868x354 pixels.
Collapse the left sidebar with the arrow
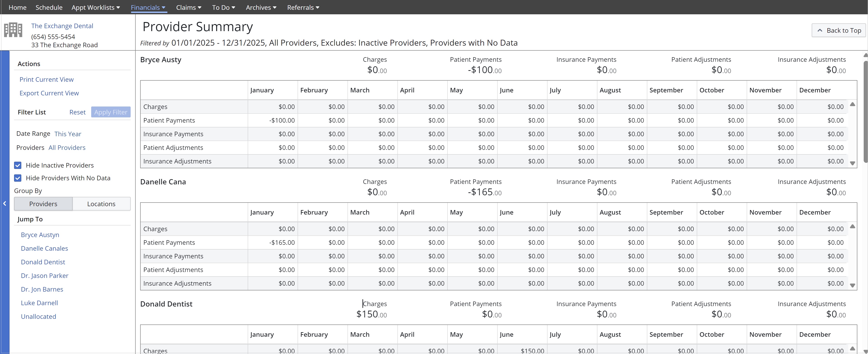coord(5,203)
